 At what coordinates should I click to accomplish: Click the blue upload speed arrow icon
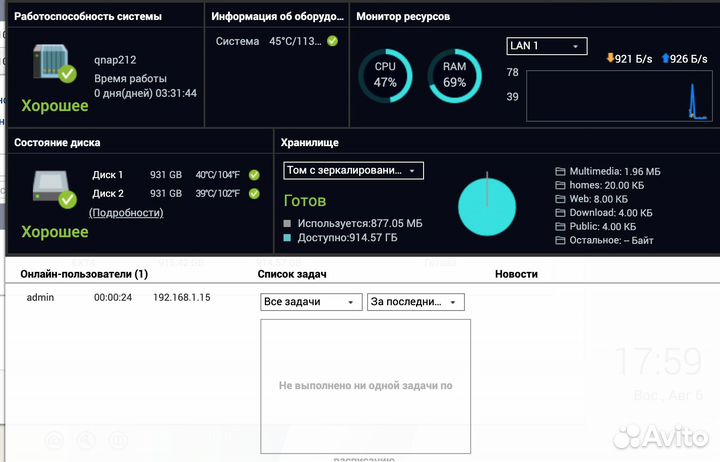[x=665, y=58]
